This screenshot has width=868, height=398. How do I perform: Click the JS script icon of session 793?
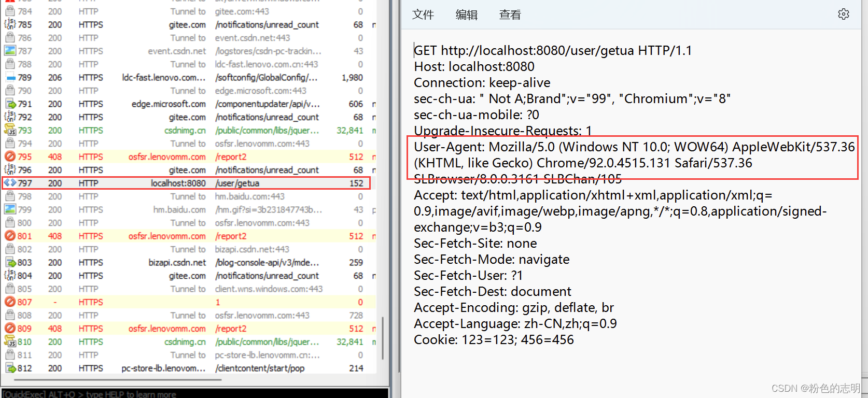click(x=10, y=130)
